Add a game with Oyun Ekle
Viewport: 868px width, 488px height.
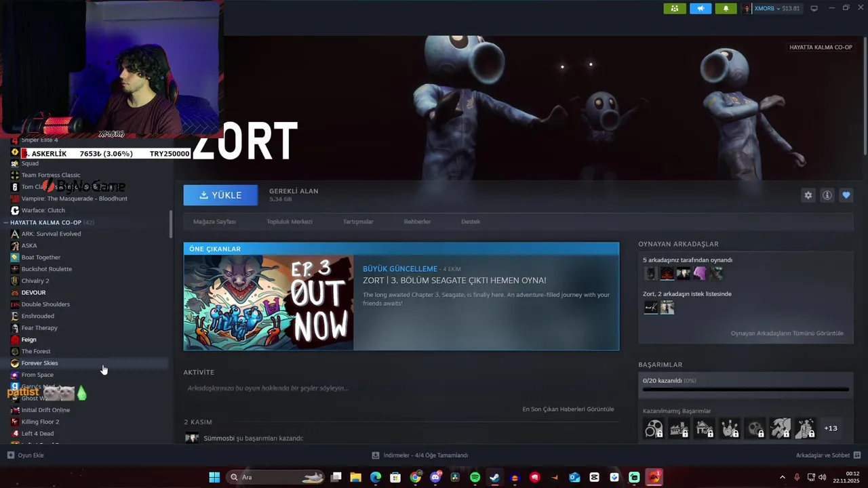[26, 455]
